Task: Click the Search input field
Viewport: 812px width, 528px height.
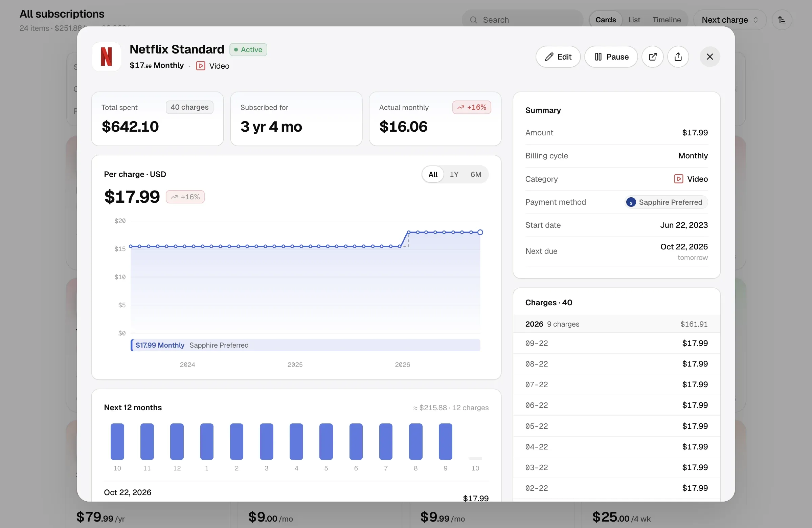Action: 522,20
